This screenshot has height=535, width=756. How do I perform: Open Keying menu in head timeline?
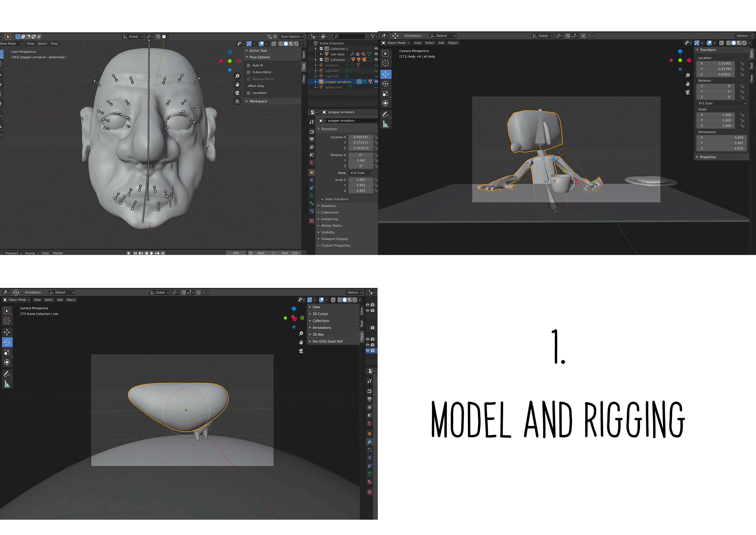click(x=32, y=253)
